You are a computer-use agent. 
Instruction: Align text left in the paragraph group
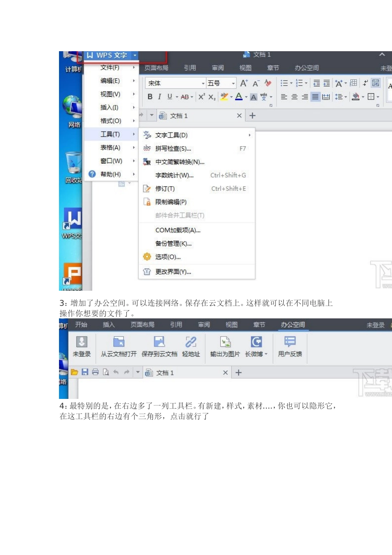(284, 97)
